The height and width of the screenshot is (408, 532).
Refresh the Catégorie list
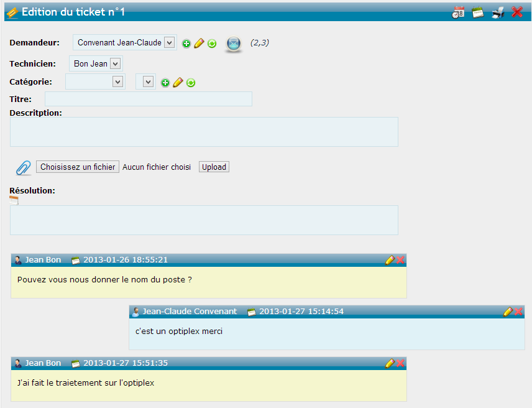coord(191,83)
